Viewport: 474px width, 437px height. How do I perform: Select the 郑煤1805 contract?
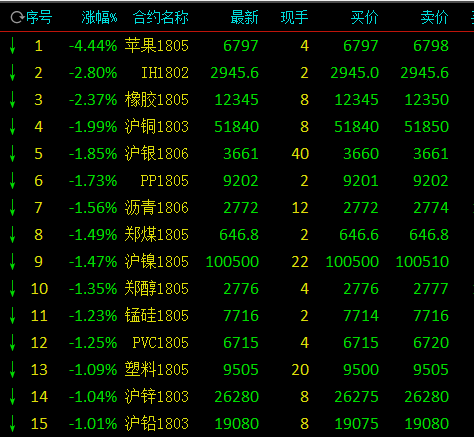click(157, 235)
